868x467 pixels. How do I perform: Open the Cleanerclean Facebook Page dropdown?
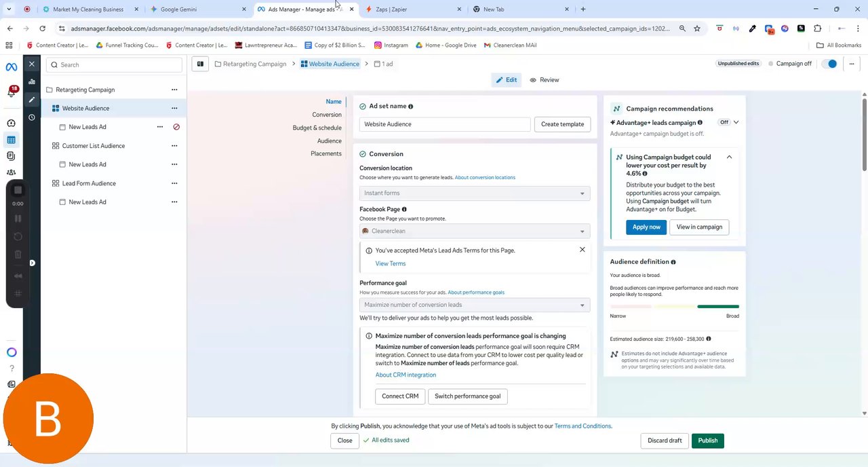475,231
